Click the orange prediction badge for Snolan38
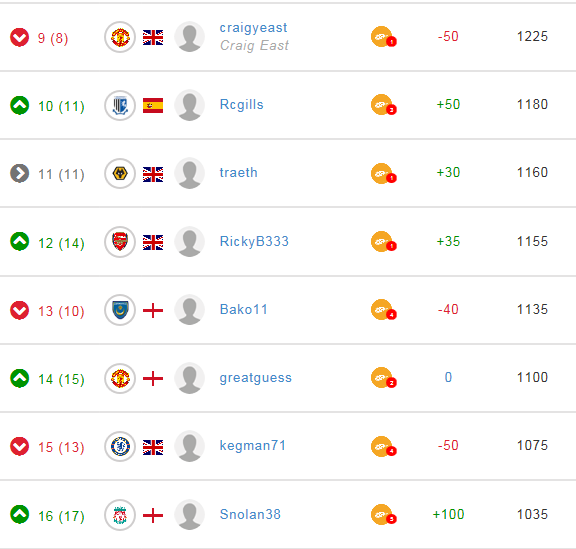Viewport: 576px width, 549px height. 383,514
